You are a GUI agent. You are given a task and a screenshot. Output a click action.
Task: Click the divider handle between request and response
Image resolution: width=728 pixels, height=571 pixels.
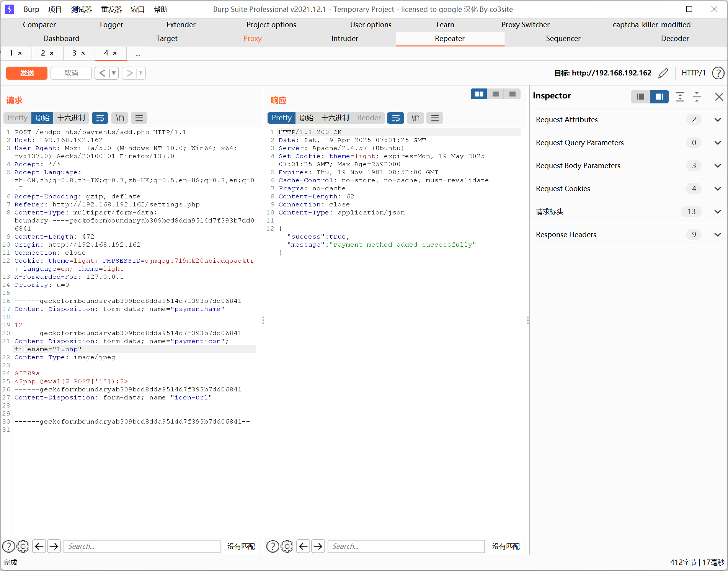[x=263, y=320]
